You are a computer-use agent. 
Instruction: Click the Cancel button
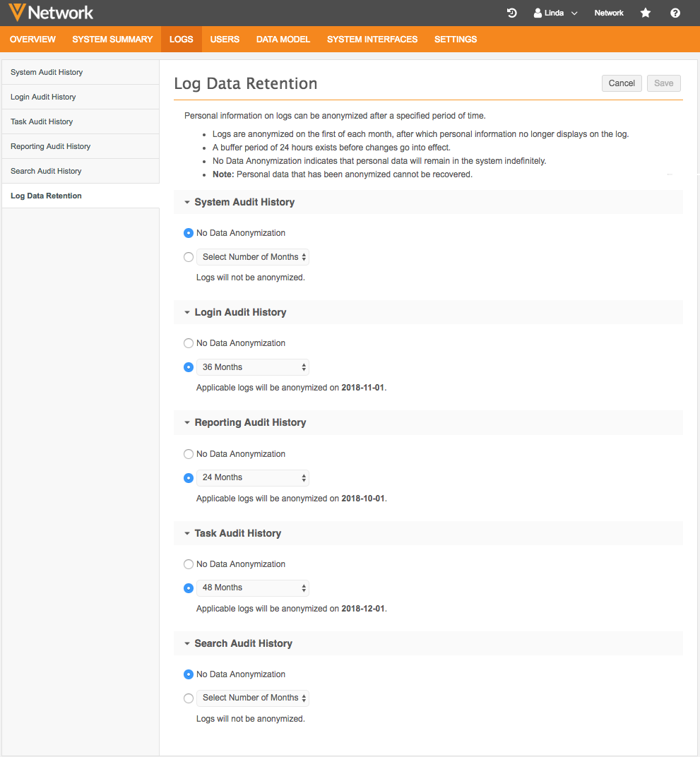click(x=622, y=83)
